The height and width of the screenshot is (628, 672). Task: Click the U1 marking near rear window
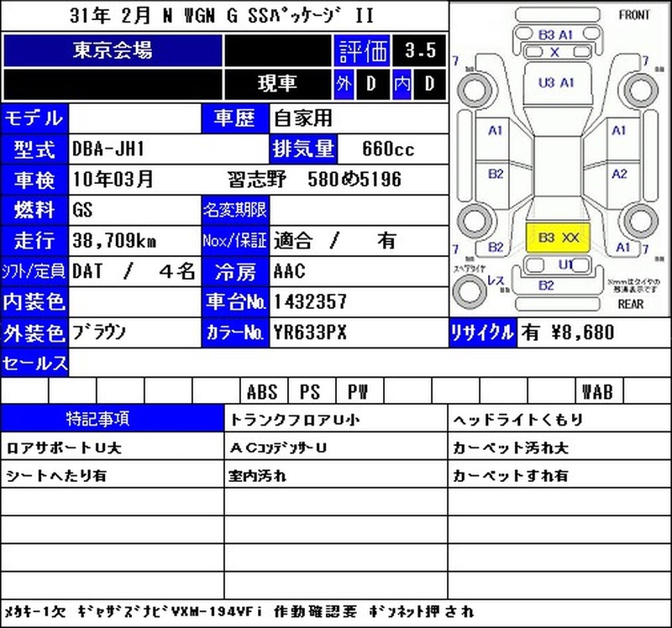(x=565, y=264)
